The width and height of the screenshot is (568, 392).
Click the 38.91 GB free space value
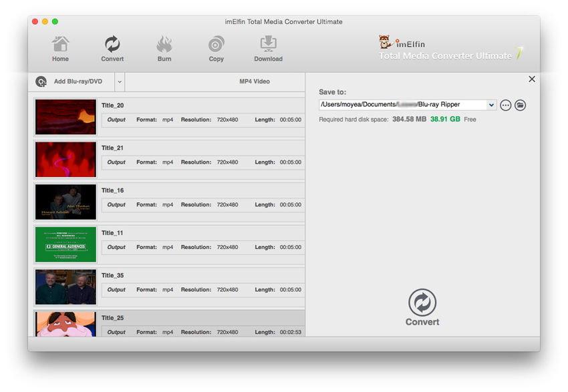445,119
